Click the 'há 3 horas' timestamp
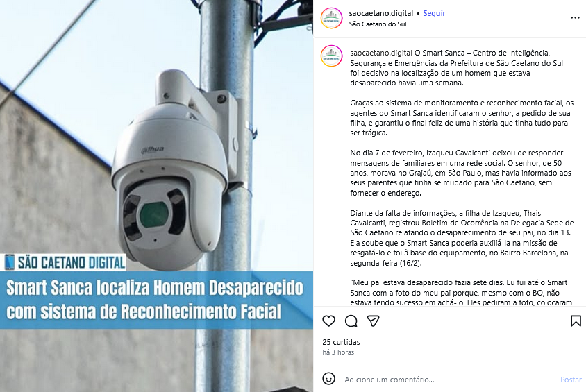Viewport: 586px width, 392px height. [338, 352]
